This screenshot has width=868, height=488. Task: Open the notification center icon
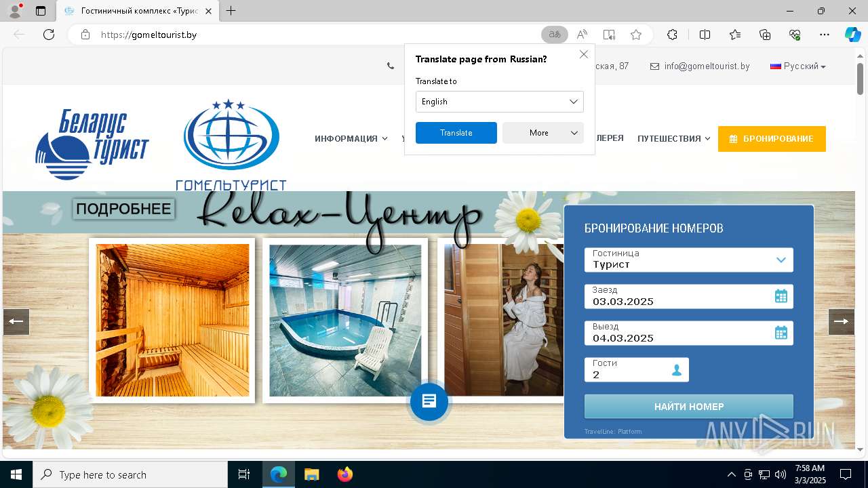[x=846, y=474]
